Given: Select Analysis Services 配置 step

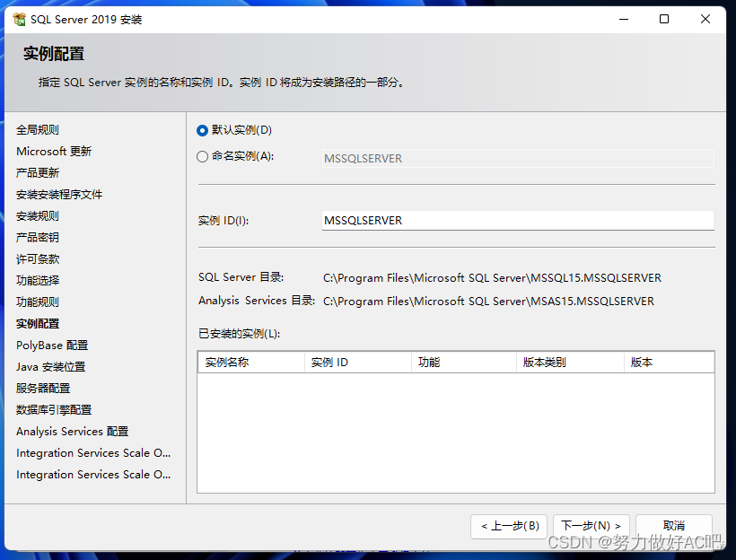Looking at the screenshot, I should coord(73,432).
